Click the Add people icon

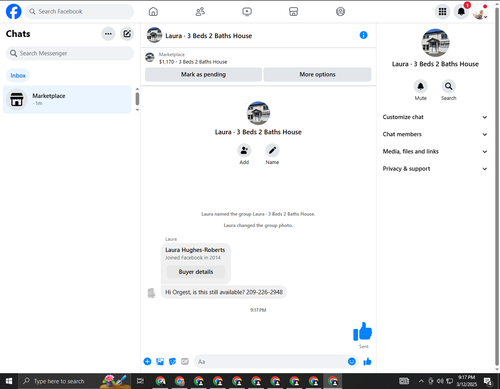coord(244,150)
